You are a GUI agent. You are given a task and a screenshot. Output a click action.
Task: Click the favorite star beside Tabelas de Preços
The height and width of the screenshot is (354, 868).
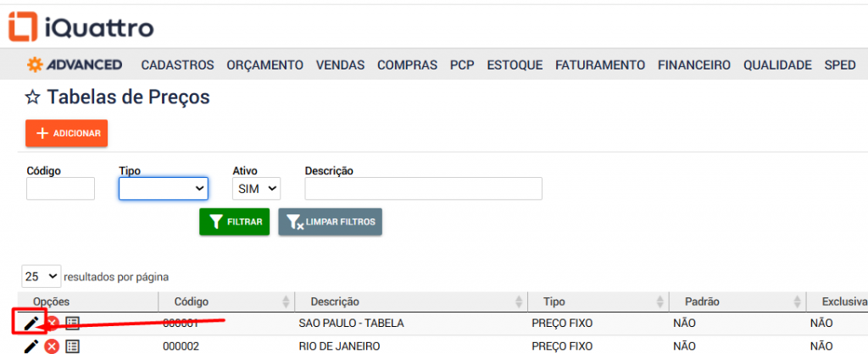(x=33, y=97)
